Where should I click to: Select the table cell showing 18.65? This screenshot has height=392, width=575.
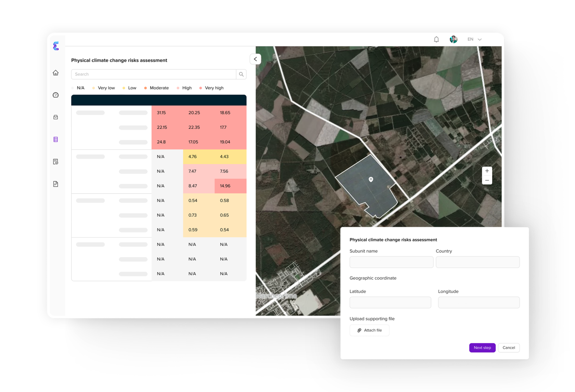[x=230, y=113]
